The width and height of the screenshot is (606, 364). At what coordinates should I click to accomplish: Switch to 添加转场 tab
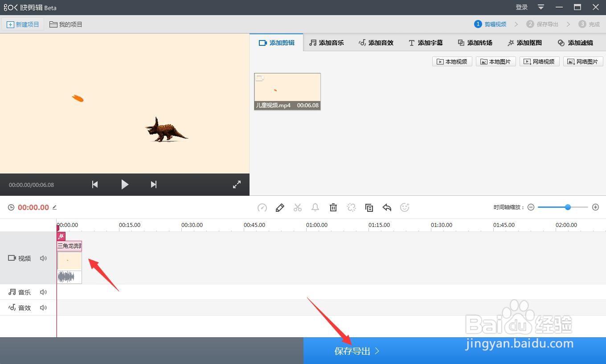pyautogui.click(x=475, y=43)
